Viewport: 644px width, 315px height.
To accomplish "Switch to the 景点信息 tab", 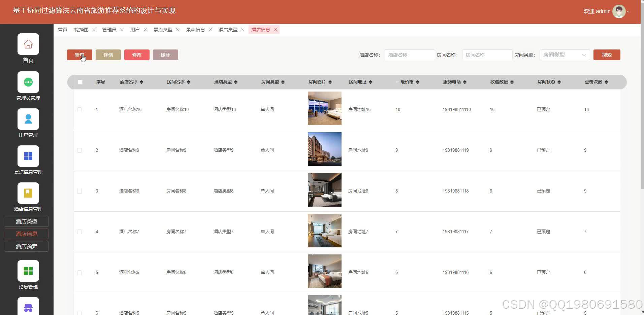I will (195, 30).
